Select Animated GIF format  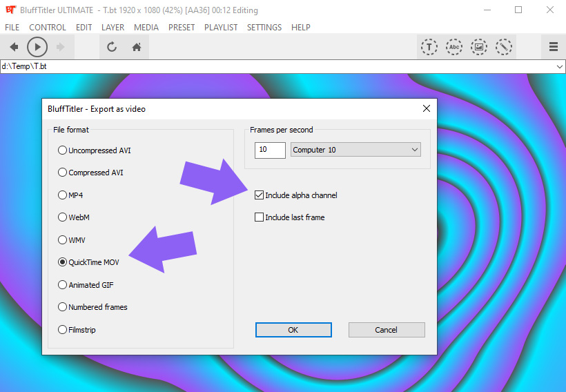(x=86, y=285)
